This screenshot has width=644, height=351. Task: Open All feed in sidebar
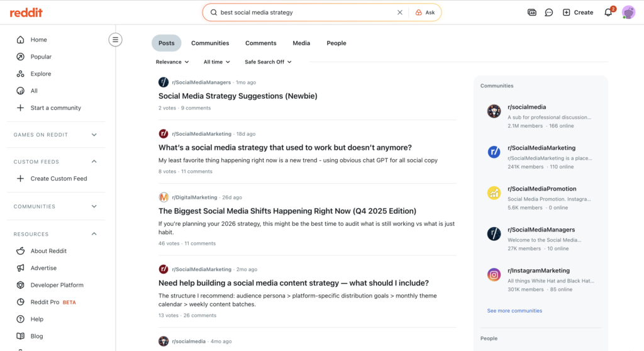click(34, 91)
